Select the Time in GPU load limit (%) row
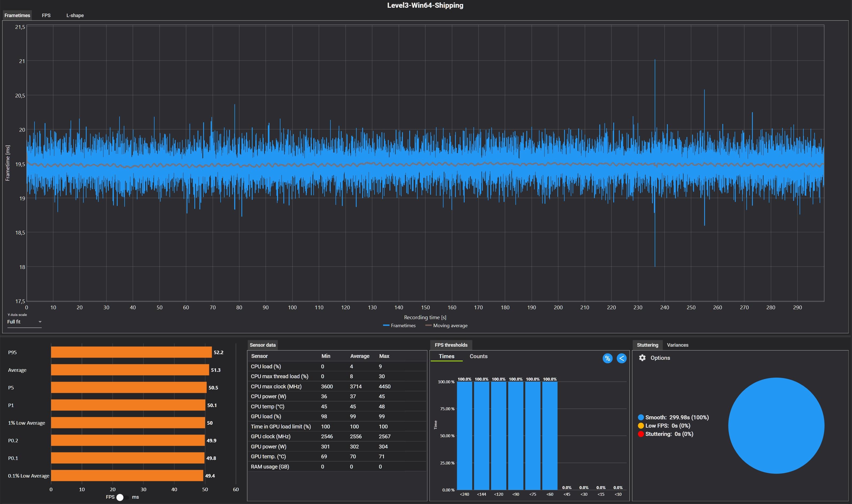852x504 pixels. [337, 427]
